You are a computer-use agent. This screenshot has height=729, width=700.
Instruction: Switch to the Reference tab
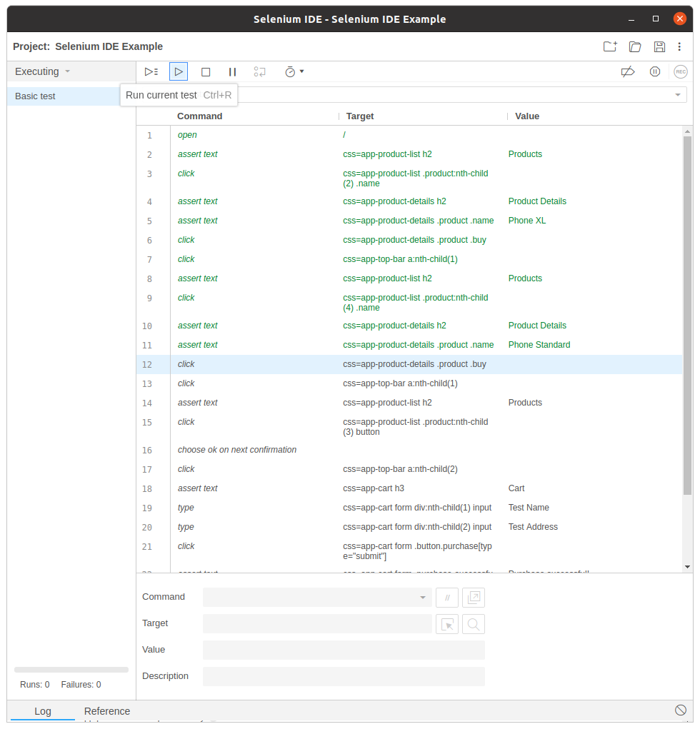107,711
